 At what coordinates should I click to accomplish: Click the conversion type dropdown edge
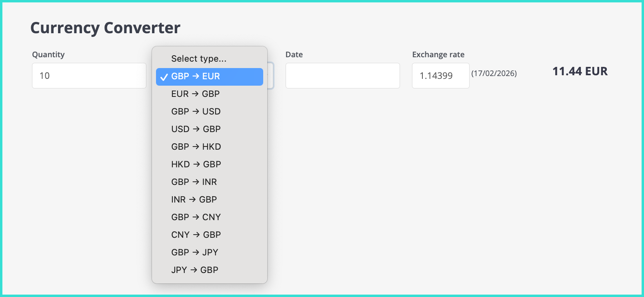point(271,76)
